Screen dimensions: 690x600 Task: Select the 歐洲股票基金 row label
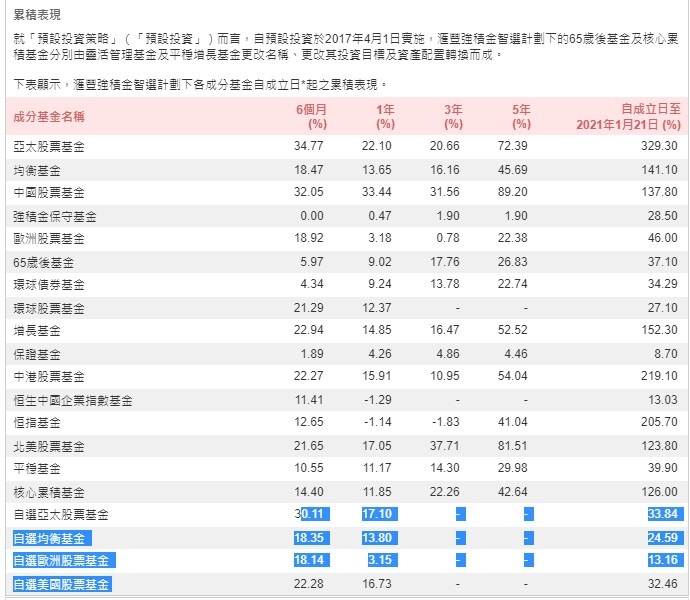tap(49, 239)
